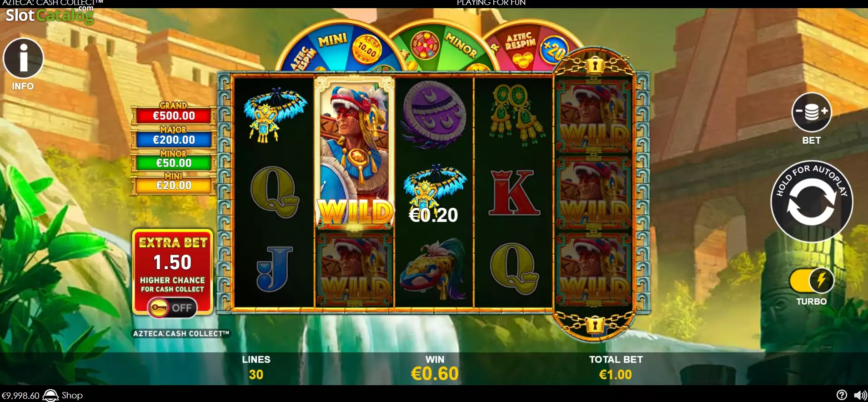Click the top padlock on locked reel
Screen dimensions: 868x402
(594, 65)
